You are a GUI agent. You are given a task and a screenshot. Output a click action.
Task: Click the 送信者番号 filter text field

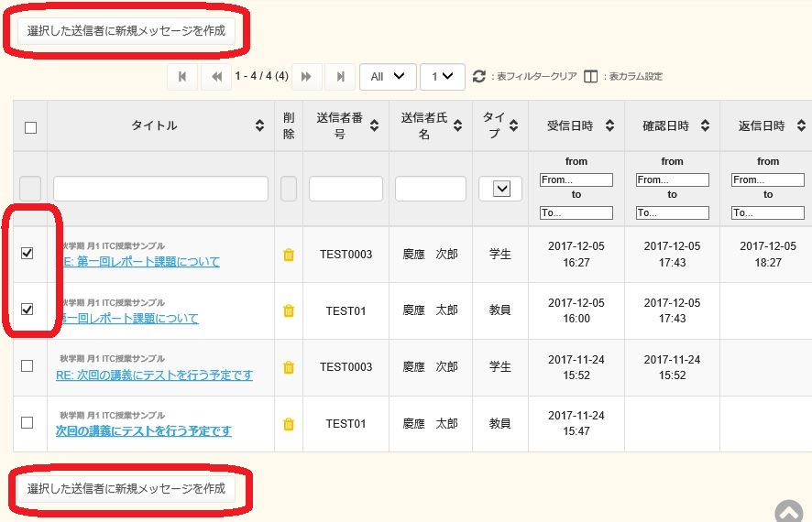pos(346,189)
